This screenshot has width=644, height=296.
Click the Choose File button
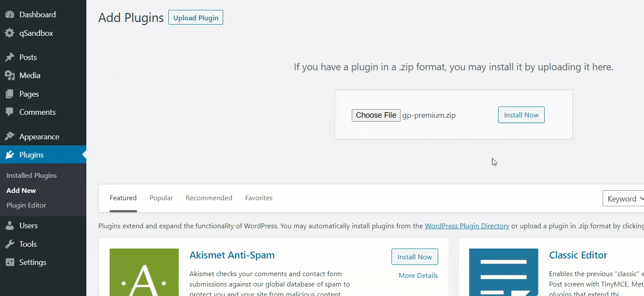pyautogui.click(x=376, y=115)
